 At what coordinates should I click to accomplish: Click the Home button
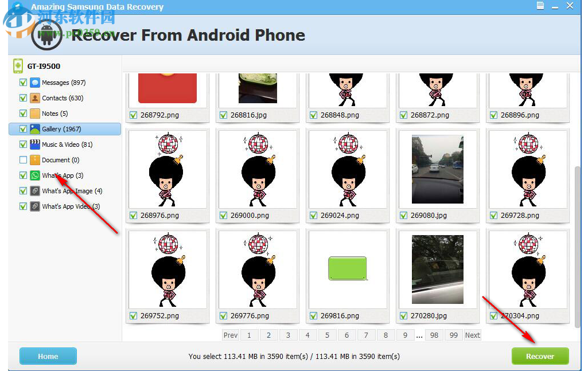48,357
